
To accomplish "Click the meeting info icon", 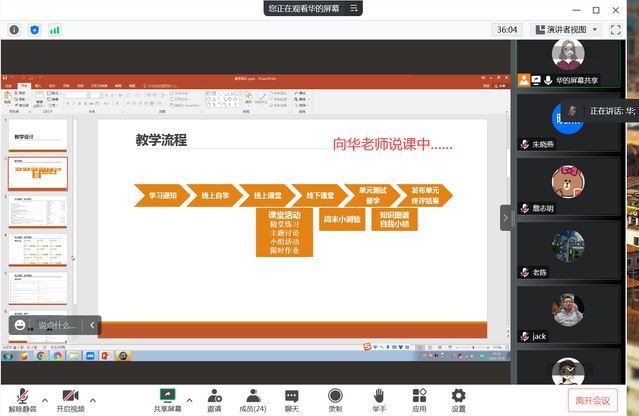I will click(14, 30).
